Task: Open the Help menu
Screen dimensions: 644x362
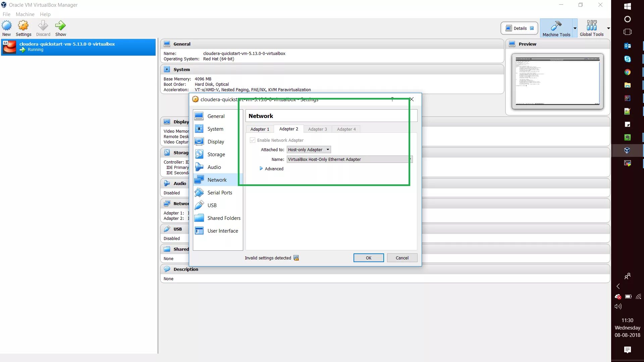Action: pyautogui.click(x=45, y=14)
